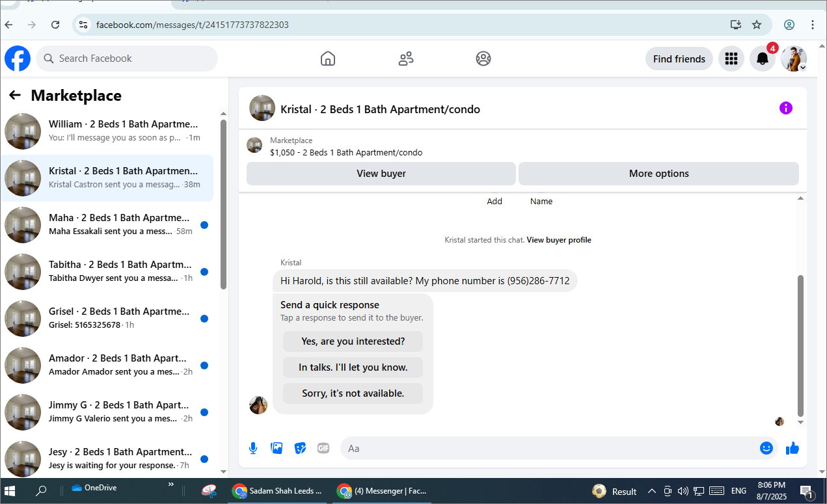Send quick response 'In talks. I'll let you know.'
827x504 pixels.
353,367
